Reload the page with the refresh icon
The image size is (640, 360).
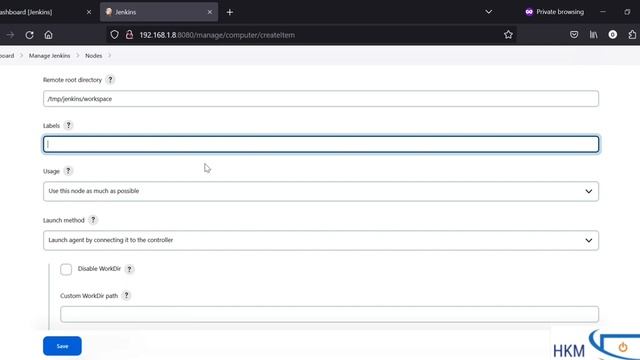coord(29,35)
